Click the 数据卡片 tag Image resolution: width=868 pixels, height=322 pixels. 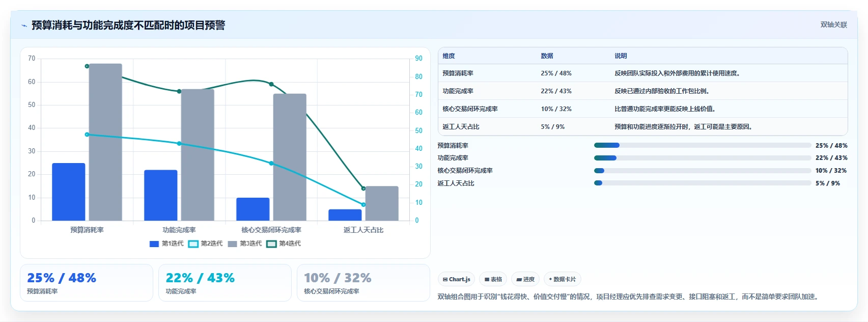(562, 279)
